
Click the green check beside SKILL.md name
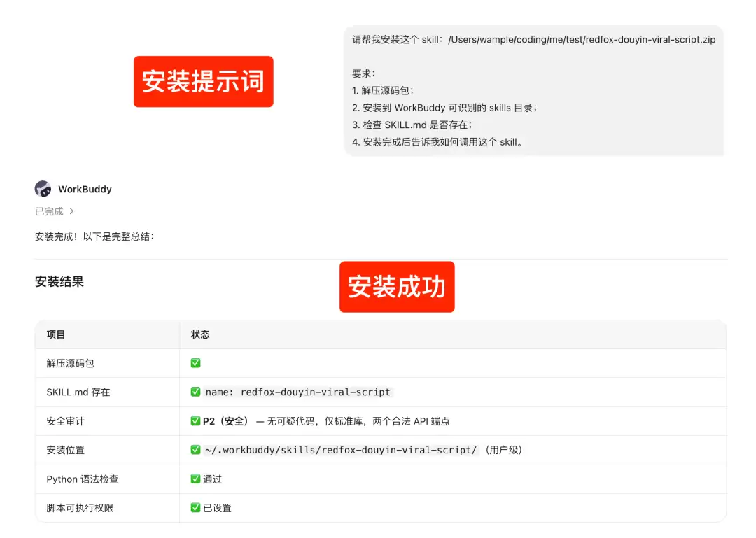click(195, 392)
